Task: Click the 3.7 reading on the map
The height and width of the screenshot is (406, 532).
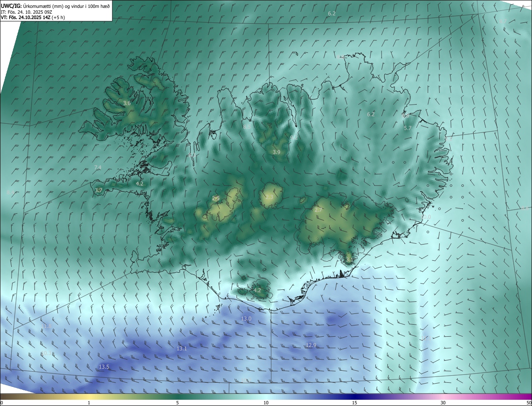Action: click(x=99, y=190)
